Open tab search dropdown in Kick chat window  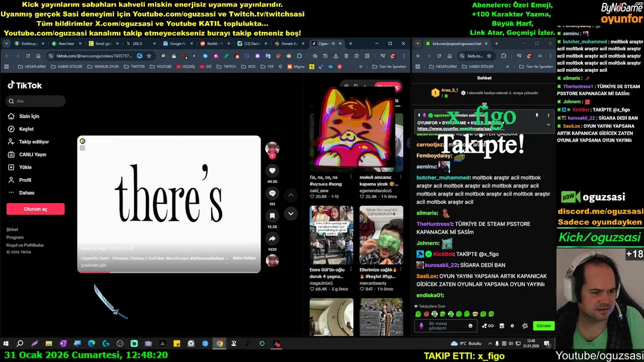[418, 44]
